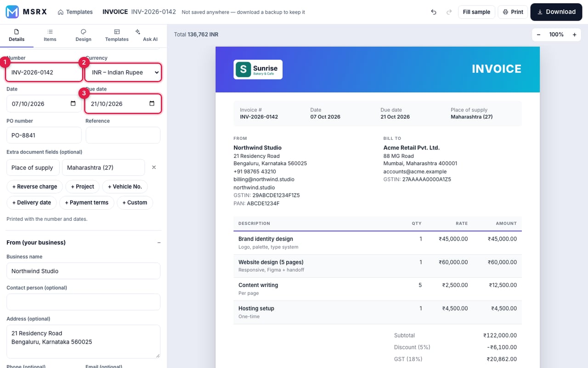
Task: Add Payment terms field
Action: point(86,202)
